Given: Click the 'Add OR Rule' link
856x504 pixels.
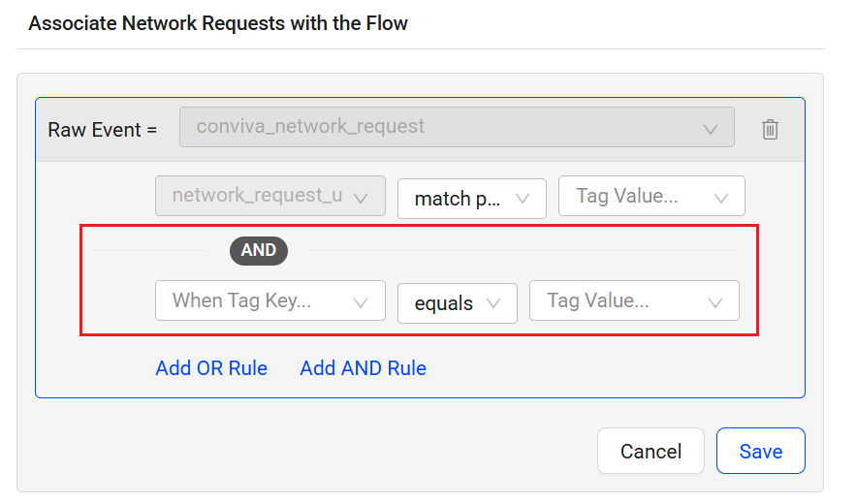Looking at the screenshot, I should coord(211,368).
